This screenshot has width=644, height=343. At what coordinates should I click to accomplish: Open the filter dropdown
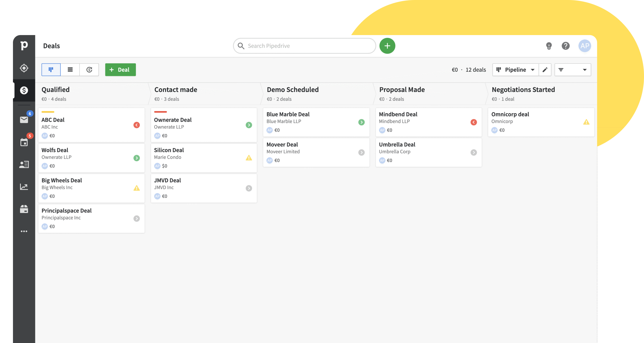(573, 70)
